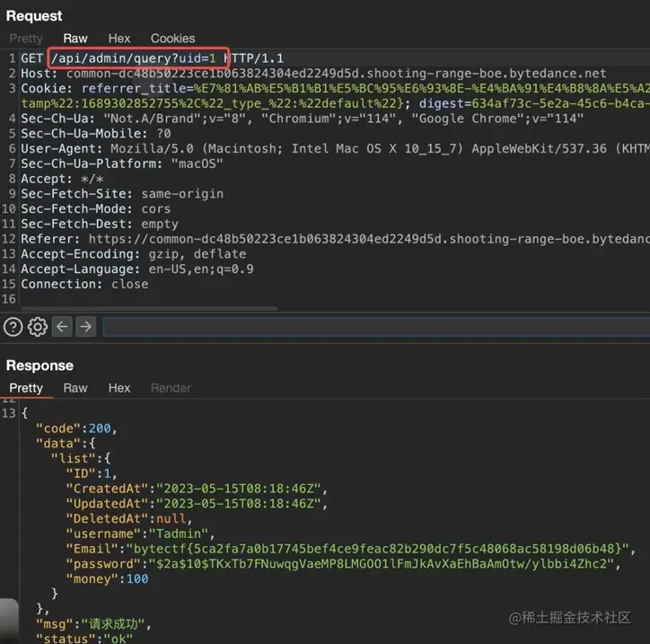
Task: Click Sec-Fetch-Dest: empty line
Action: click(x=100, y=224)
